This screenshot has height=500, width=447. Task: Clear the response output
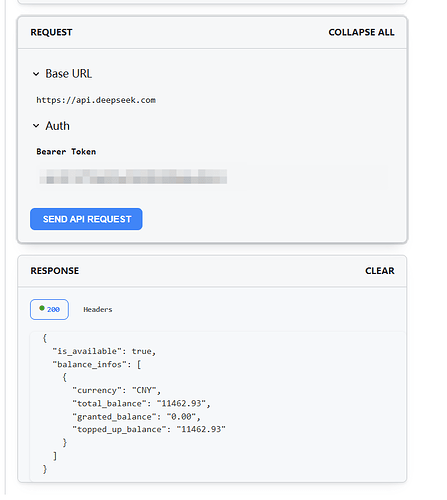(380, 271)
